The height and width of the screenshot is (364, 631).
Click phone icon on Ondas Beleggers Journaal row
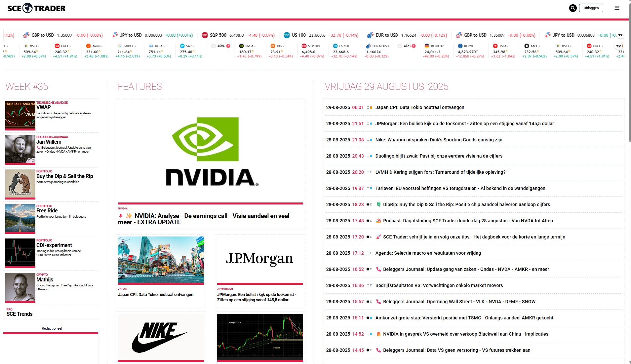(x=378, y=269)
